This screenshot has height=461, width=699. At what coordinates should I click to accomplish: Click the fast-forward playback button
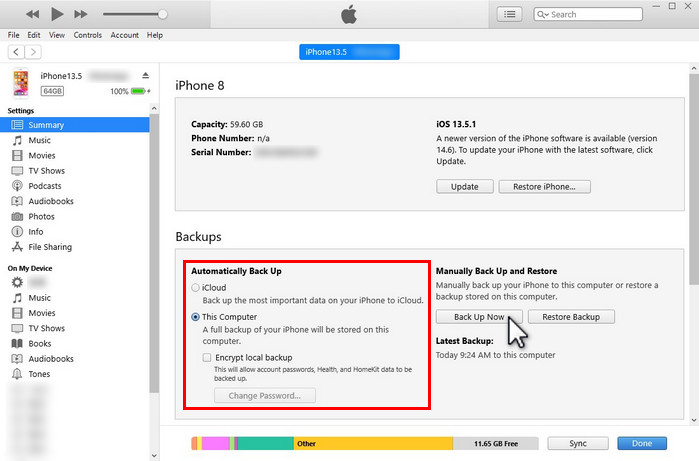click(81, 14)
